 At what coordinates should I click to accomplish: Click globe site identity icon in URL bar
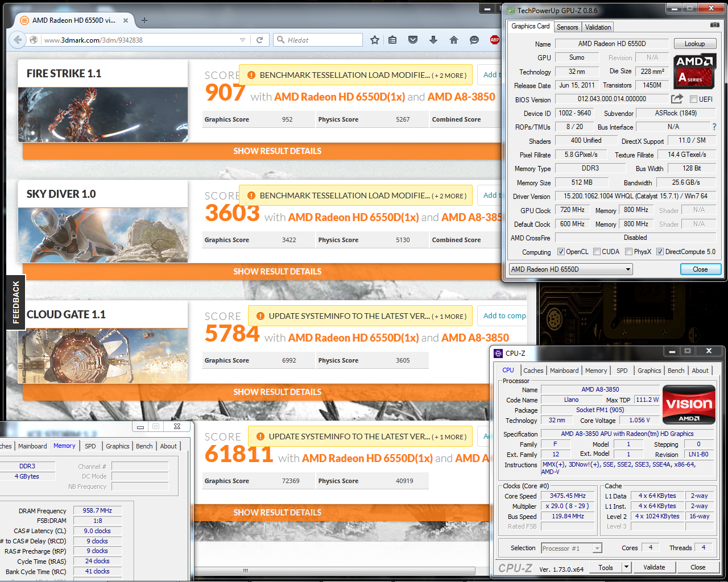point(34,40)
